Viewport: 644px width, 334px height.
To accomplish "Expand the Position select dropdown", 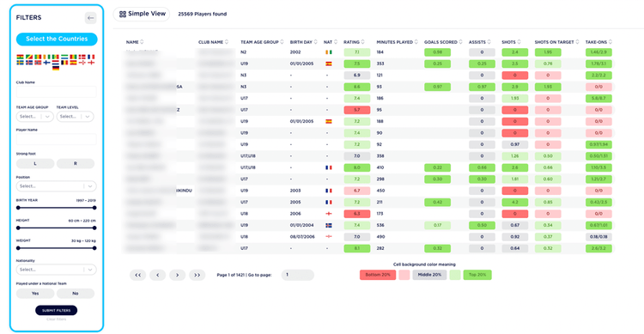I will [x=57, y=186].
